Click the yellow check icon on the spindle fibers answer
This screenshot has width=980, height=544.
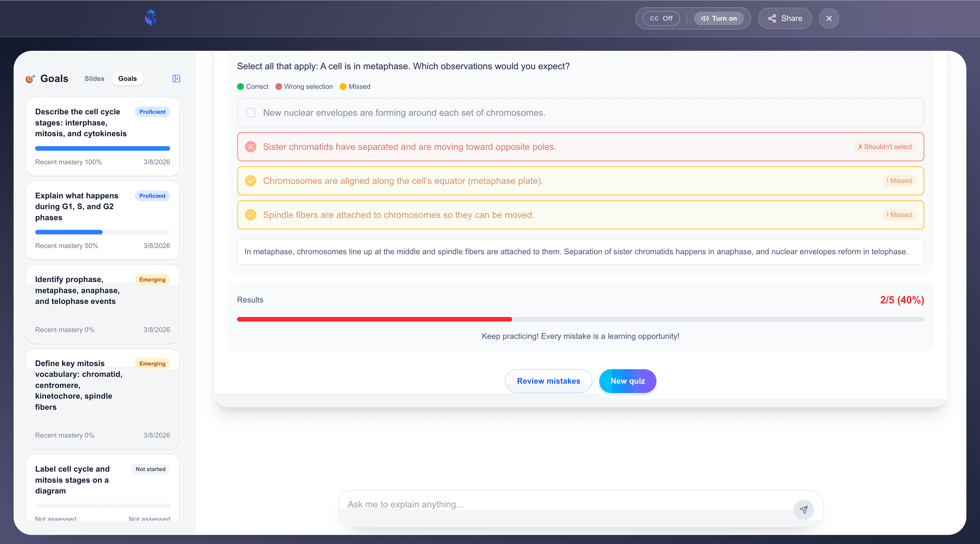[x=250, y=215]
